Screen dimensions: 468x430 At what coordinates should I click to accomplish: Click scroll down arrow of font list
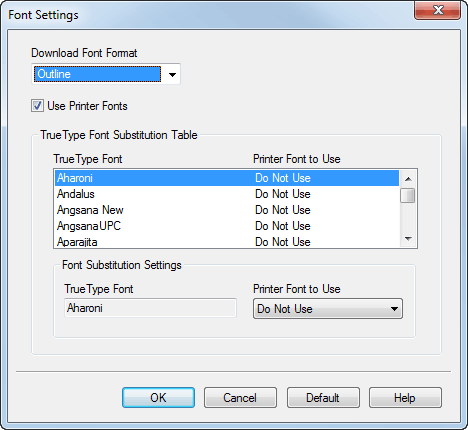point(408,239)
